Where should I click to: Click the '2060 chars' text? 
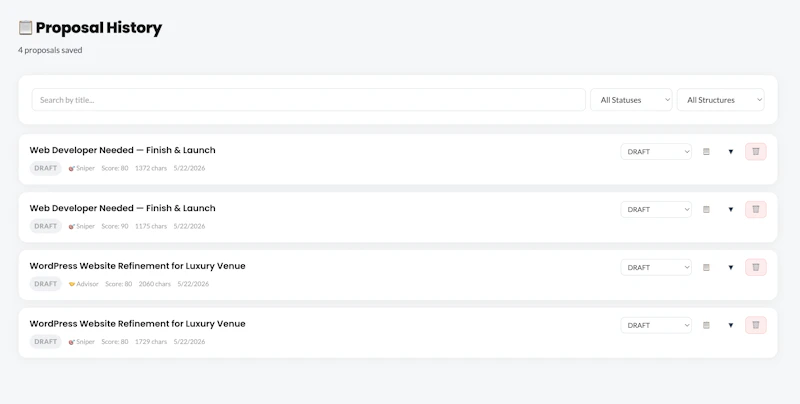click(155, 284)
